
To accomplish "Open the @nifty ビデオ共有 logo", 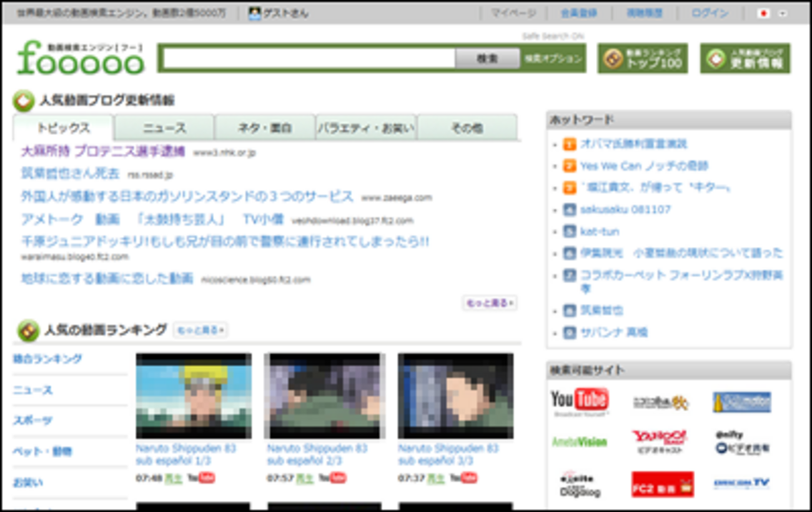I will pos(742,442).
